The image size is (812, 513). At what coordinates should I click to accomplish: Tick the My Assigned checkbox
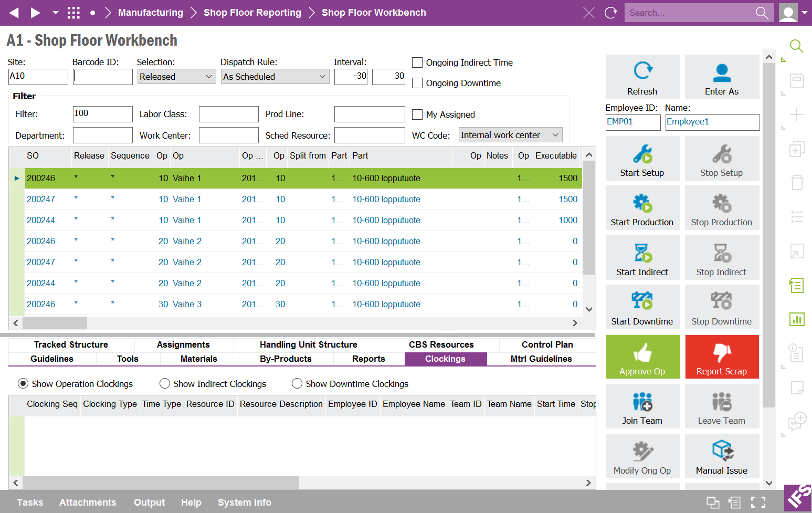[417, 114]
